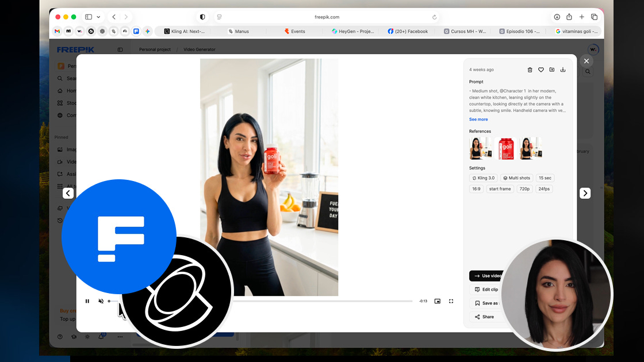Favorite the video with heart icon
Viewport: 644px width, 362px height.
541,70
